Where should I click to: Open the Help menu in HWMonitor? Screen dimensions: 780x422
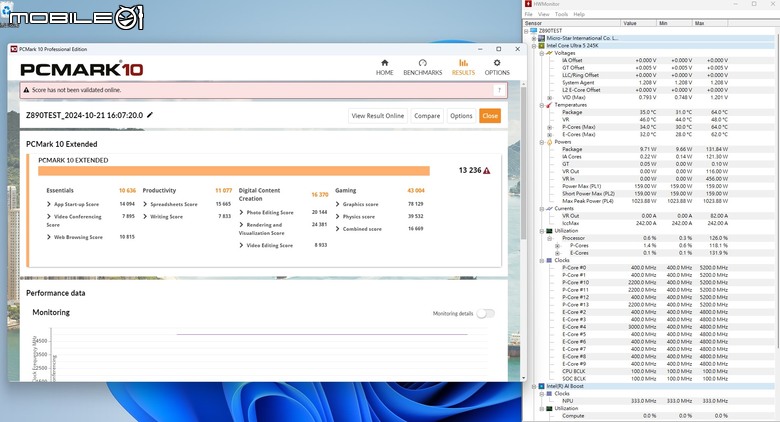point(579,14)
